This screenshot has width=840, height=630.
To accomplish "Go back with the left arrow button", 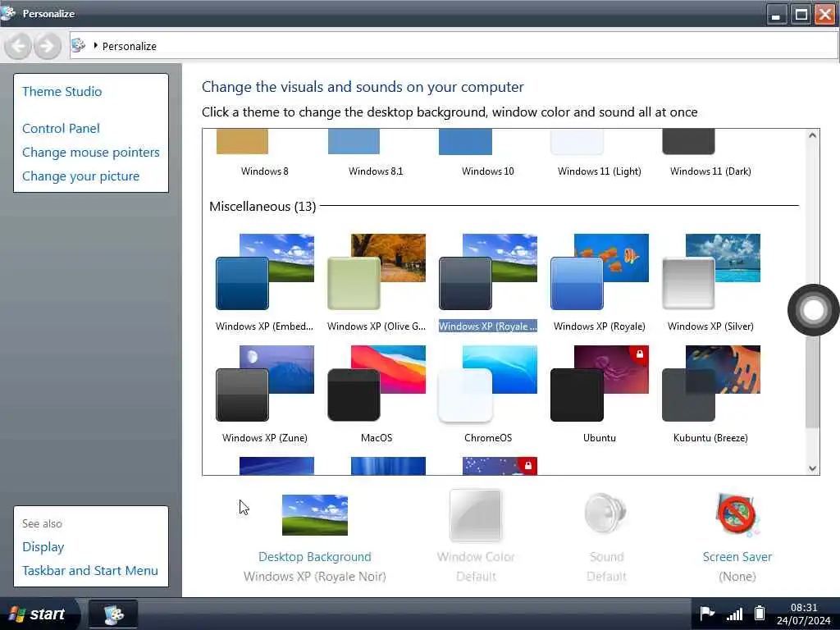I will (x=18, y=46).
